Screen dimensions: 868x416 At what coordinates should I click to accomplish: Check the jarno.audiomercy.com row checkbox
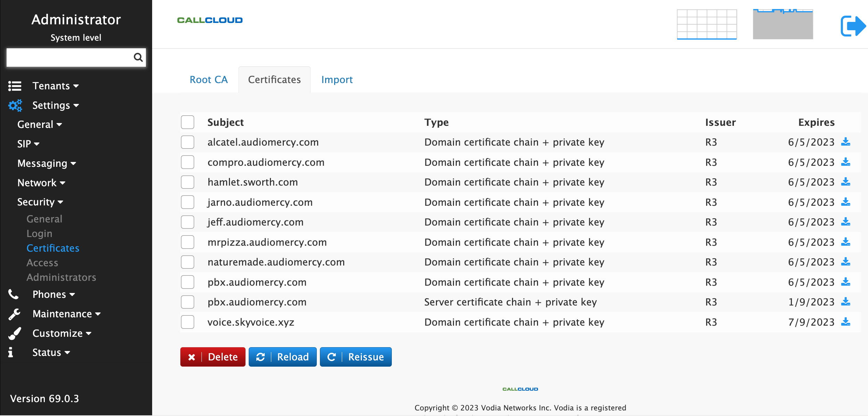(188, 202)
